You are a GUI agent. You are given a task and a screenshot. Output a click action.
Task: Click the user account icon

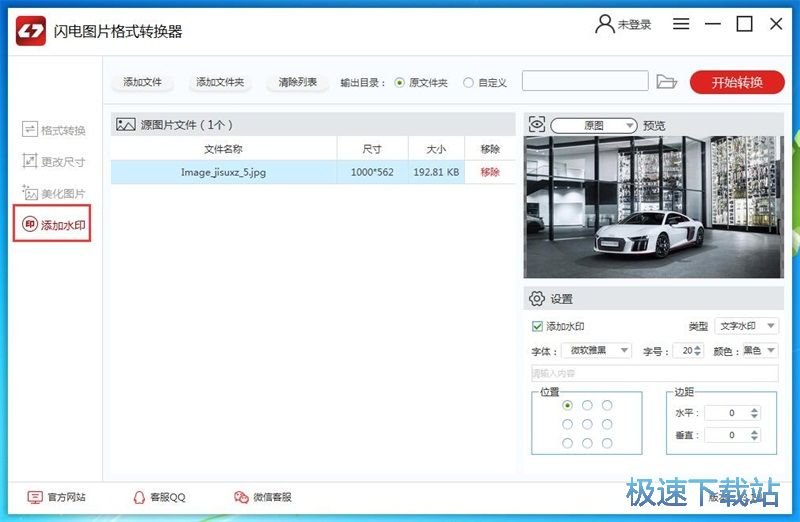click(x=605, y=24)
